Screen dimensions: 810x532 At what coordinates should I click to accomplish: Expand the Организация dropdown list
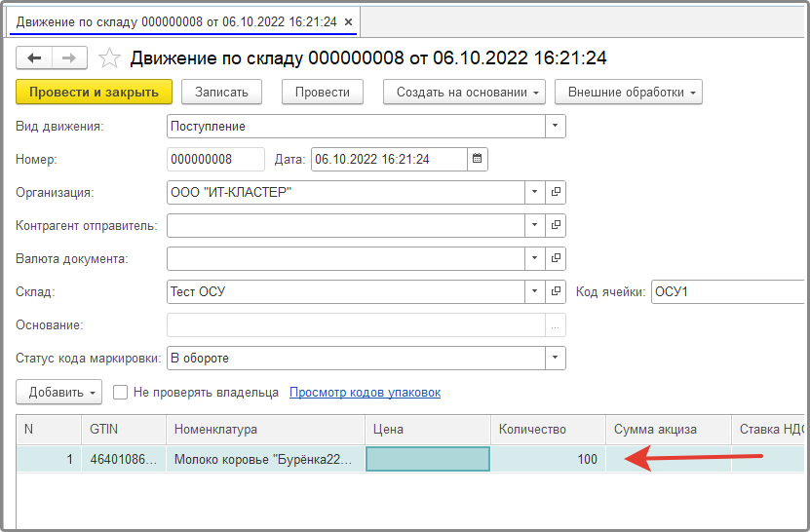click(x=535, y=192)
